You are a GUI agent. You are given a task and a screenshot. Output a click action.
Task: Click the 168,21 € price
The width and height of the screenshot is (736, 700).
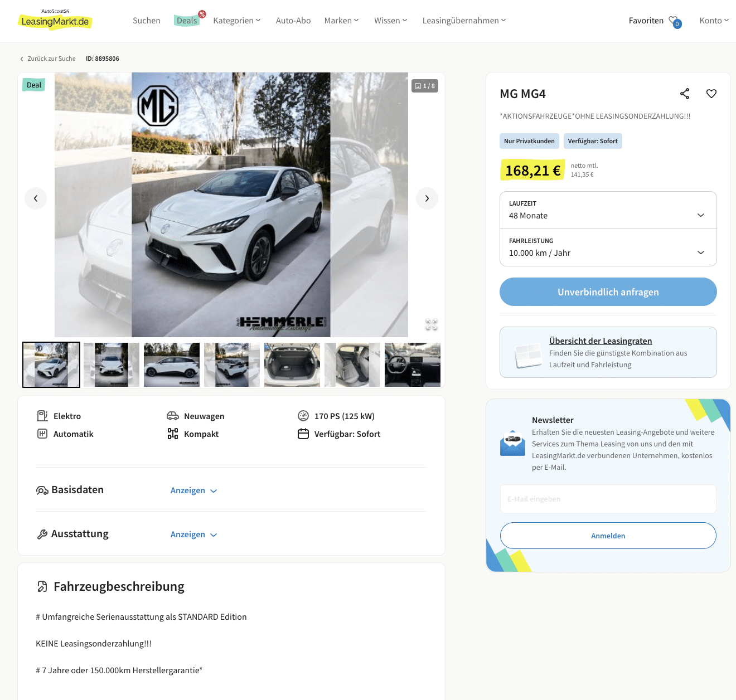tap(532, 171)
